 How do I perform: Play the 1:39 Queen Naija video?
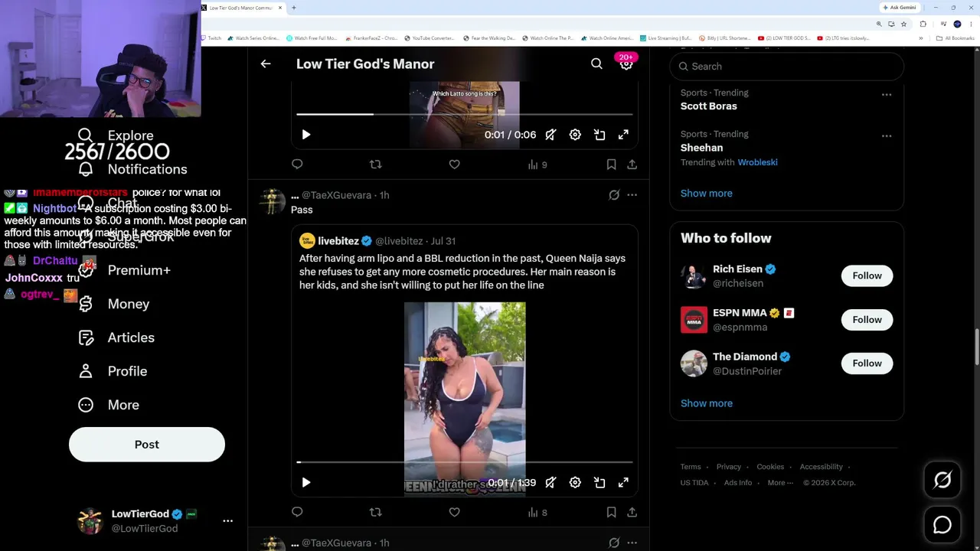pos(306,482)
